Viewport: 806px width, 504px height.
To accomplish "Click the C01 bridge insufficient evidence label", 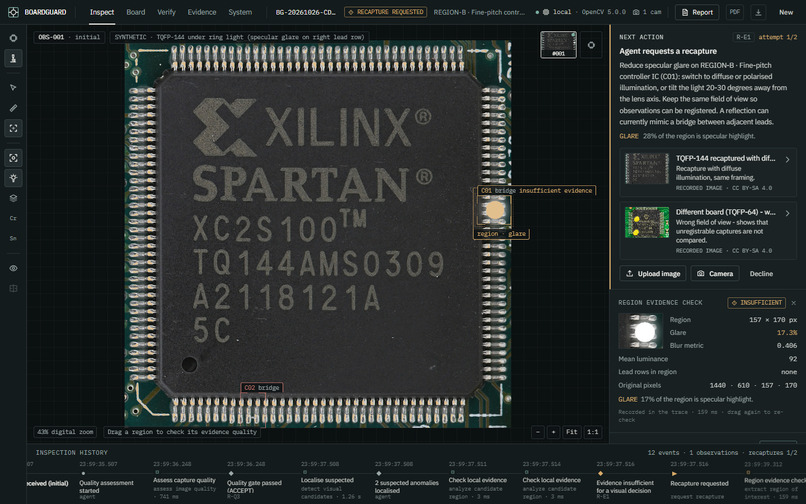I will click(x=536, y=191).
